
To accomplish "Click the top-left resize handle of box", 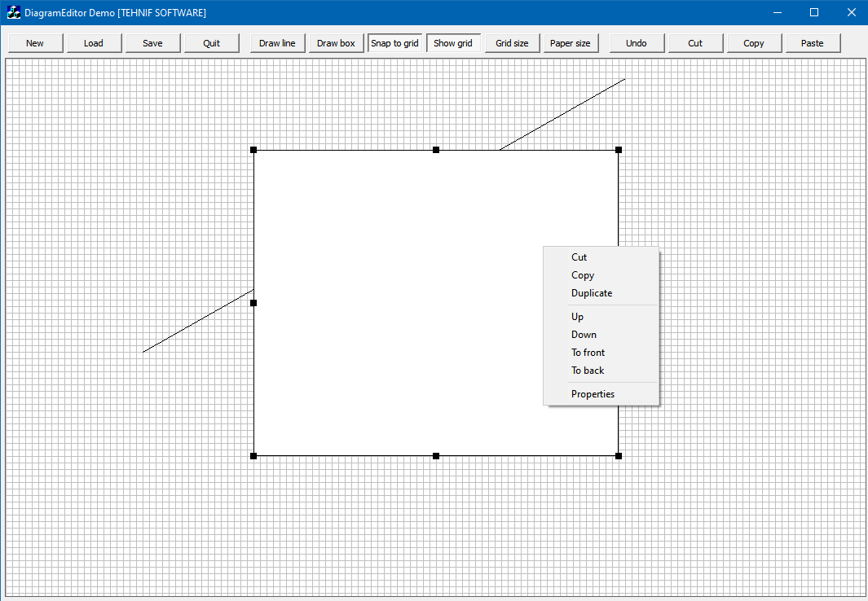I will click(253, 150).
